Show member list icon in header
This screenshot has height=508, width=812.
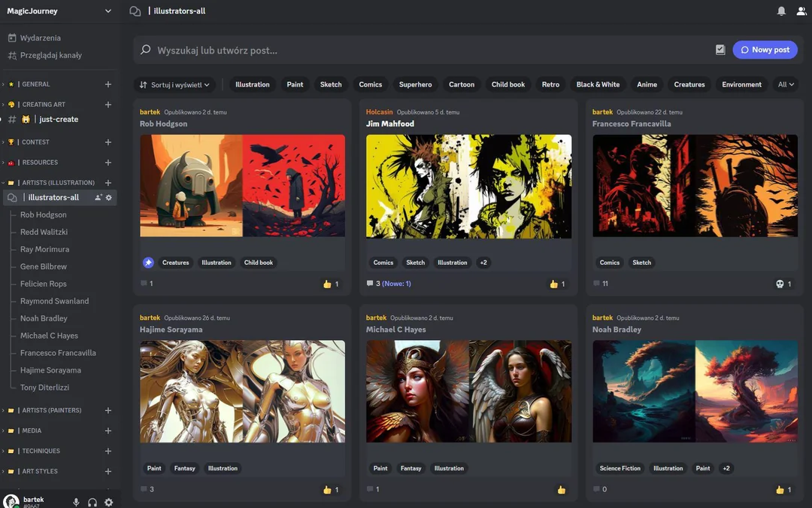[x=801, y=11]
